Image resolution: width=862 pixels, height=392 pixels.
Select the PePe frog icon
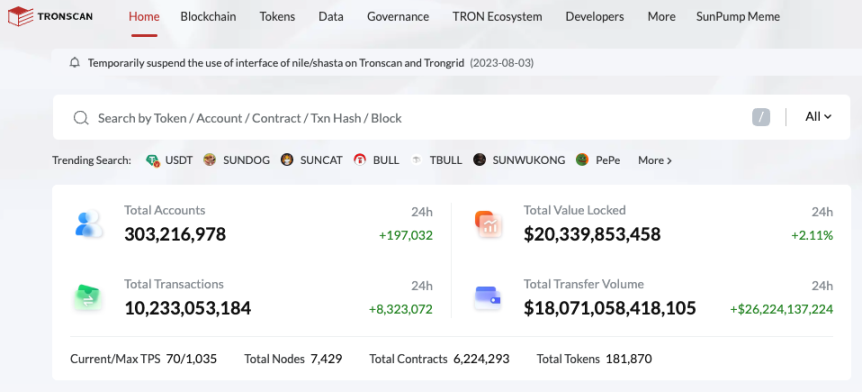point(582,160)
